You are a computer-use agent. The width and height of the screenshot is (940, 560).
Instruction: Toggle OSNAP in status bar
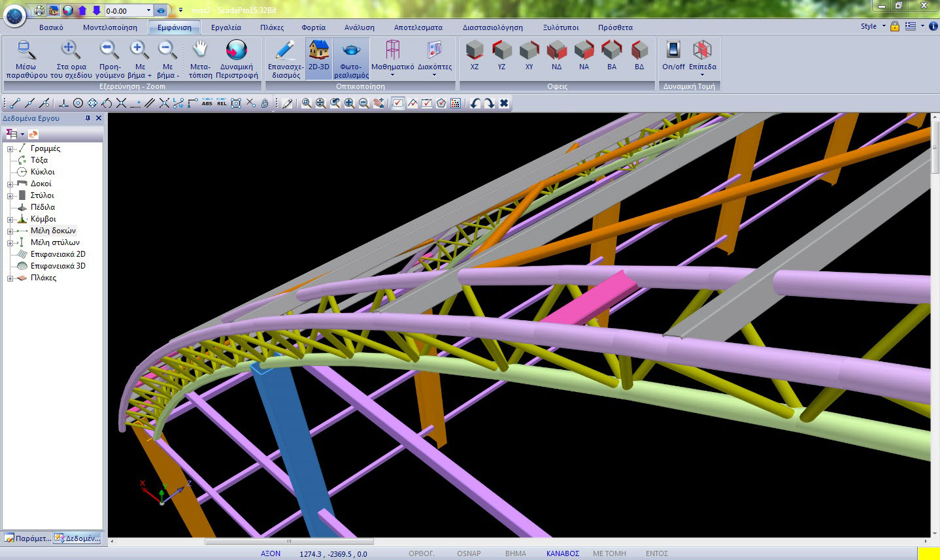[x=469, y=553]
